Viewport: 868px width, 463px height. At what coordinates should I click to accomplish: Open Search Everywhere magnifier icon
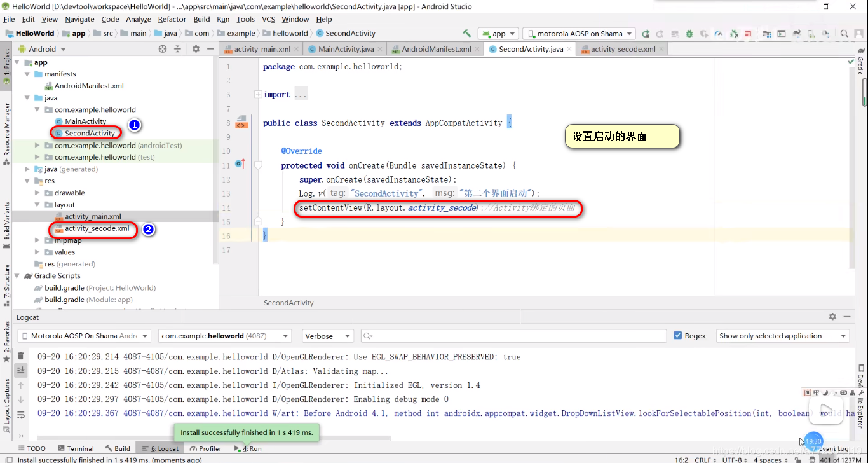point(844,34)
